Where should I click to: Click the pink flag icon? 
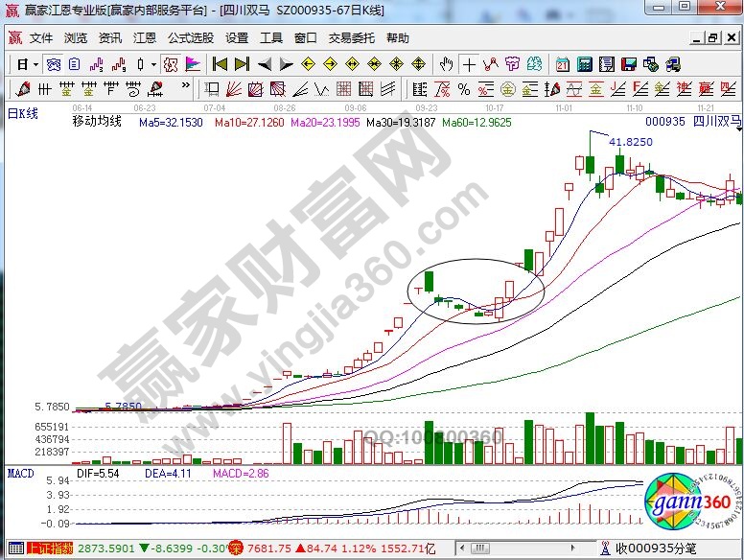(193, 64)
